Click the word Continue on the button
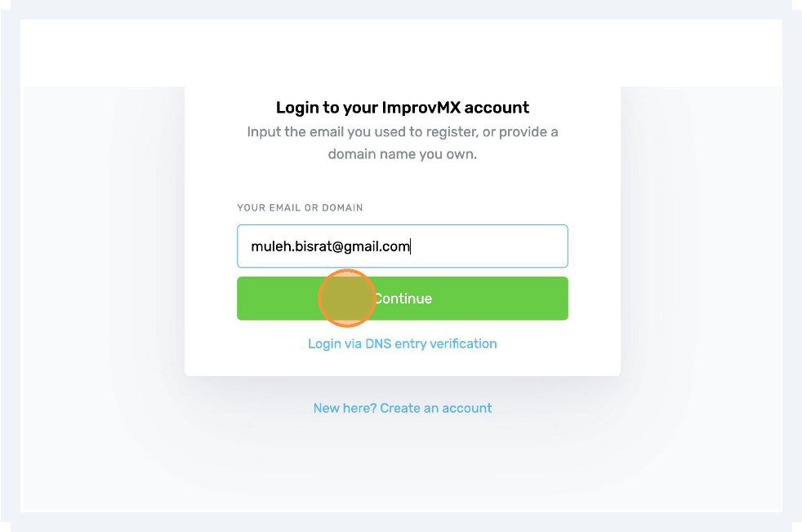This screenshot has width=802, height=532. tap(404, 299)
